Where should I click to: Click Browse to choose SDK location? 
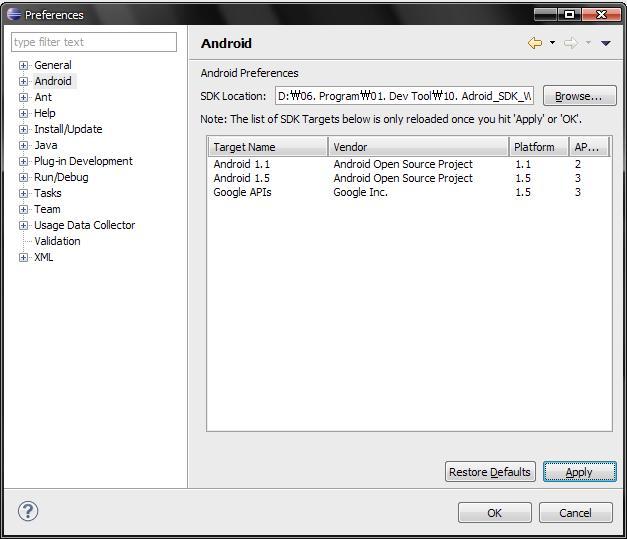point(579,96)
